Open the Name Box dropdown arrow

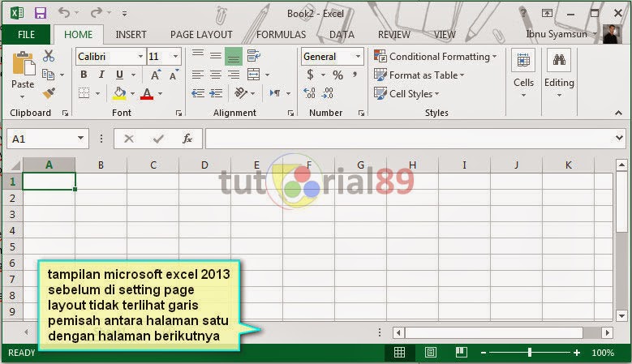point(80,138)
